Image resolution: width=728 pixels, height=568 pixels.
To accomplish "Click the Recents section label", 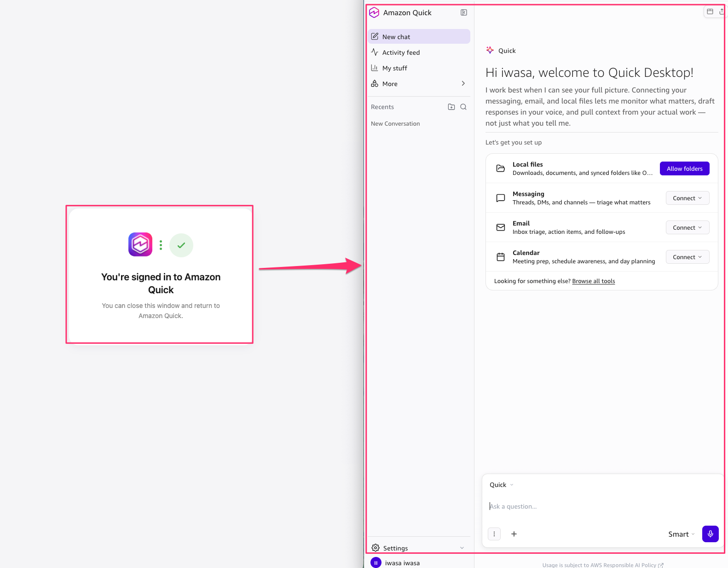I will 382,107.
